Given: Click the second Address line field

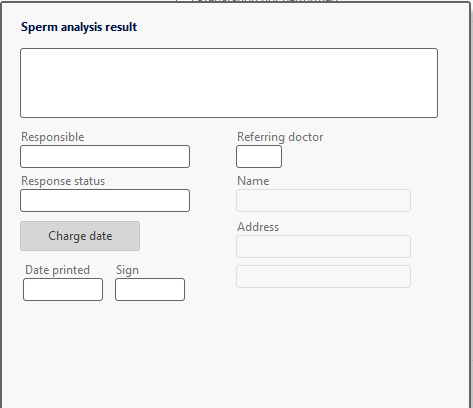Looking at the screenshot, I should coord(323,276).
